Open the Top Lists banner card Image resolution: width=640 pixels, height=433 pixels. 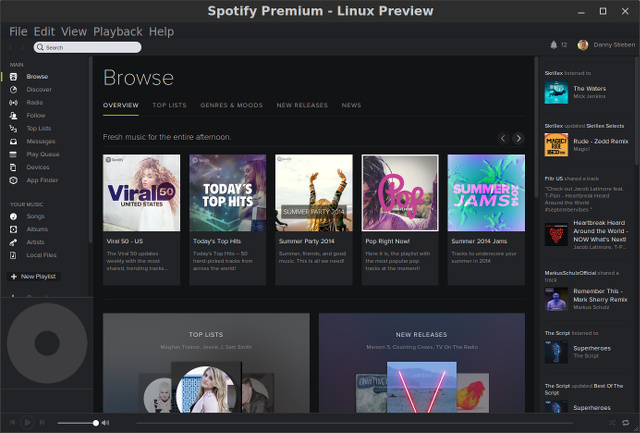tap(206, 363)
